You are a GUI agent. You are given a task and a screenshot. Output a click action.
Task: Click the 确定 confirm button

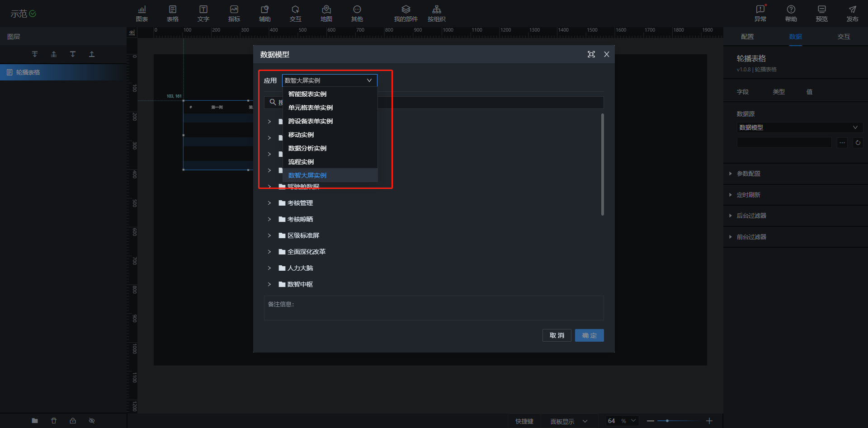589,335
